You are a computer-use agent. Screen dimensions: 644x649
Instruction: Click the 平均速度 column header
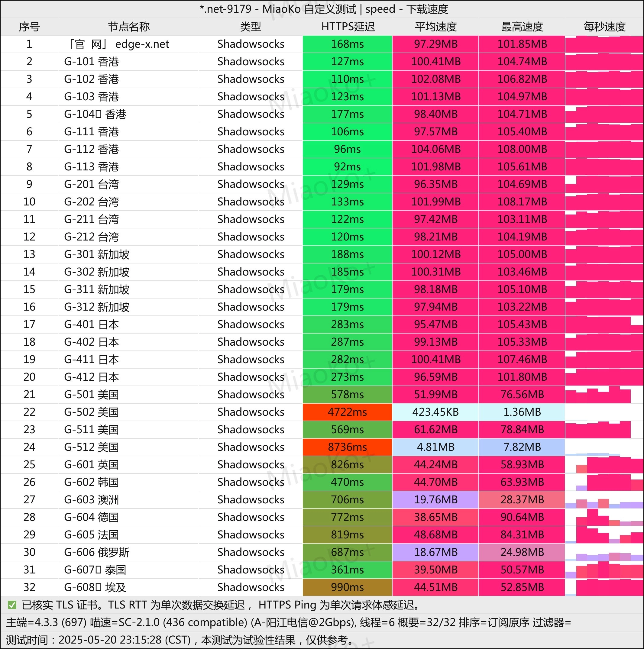pos(436,27)
